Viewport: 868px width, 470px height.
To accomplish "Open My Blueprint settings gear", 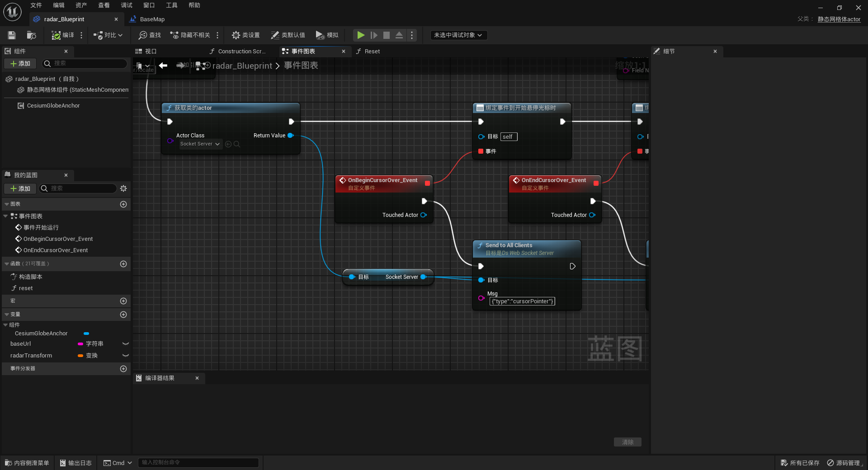I will (x=123, y=188).
